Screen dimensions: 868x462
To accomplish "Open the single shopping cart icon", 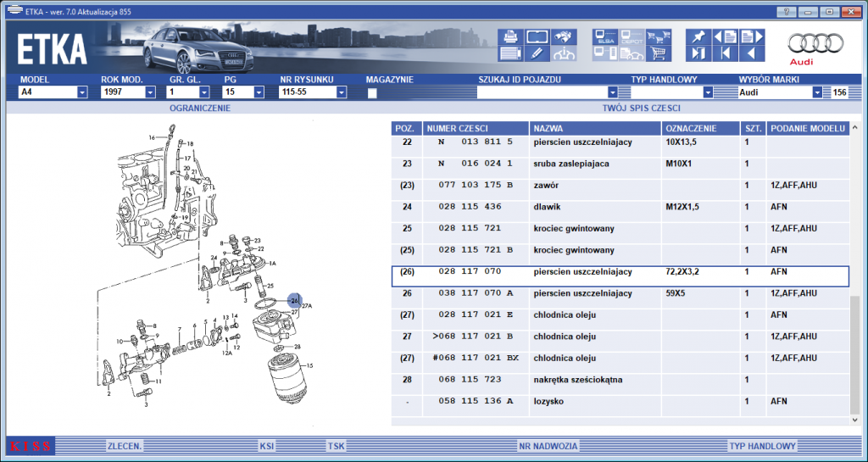I will click(x=659, y=53).
